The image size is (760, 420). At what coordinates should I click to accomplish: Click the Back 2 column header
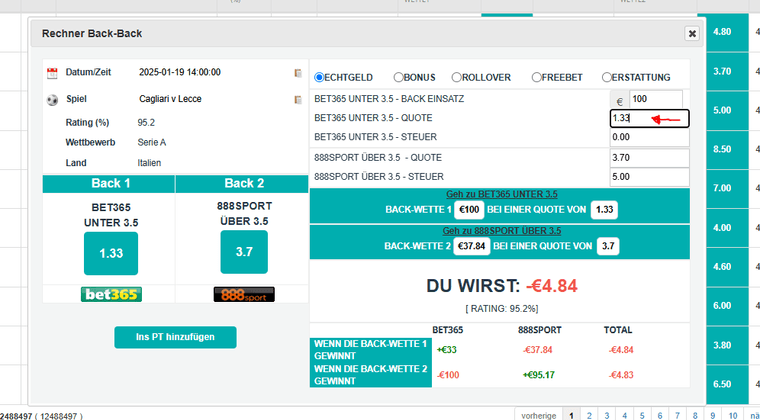click(242, 184)
